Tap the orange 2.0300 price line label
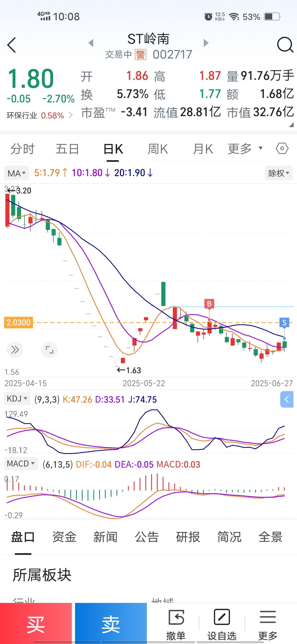 coord(18,322)
